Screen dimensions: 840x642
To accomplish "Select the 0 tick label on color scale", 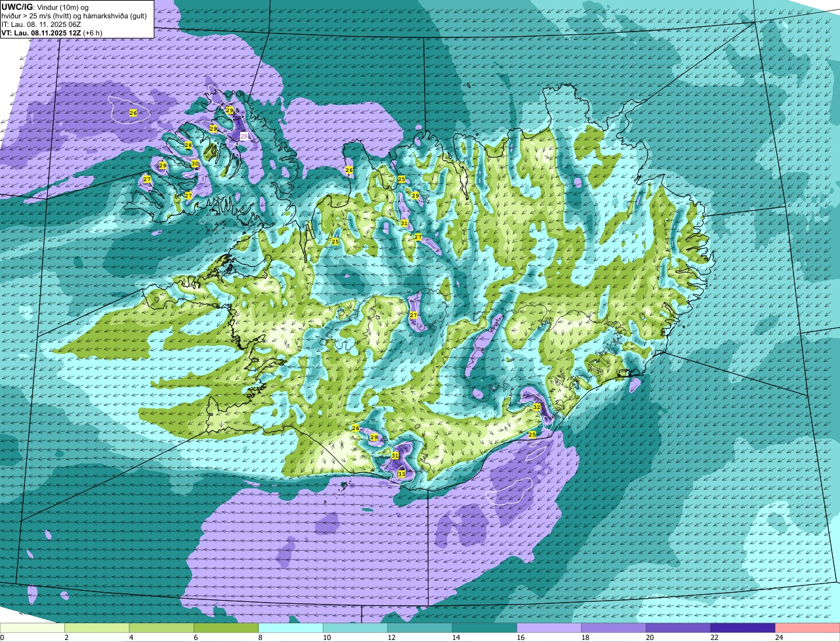I will tap(3, 637).
